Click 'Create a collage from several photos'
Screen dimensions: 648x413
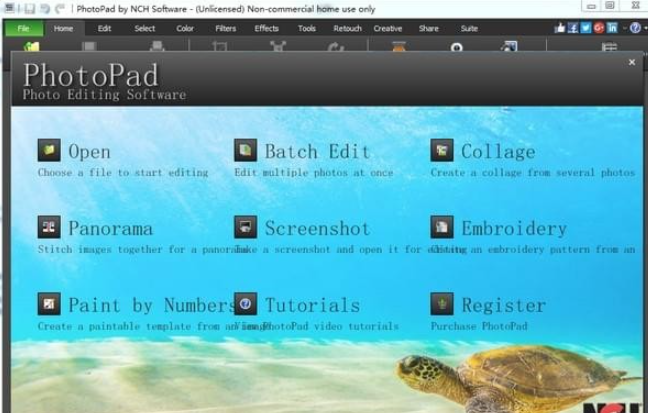533,172
